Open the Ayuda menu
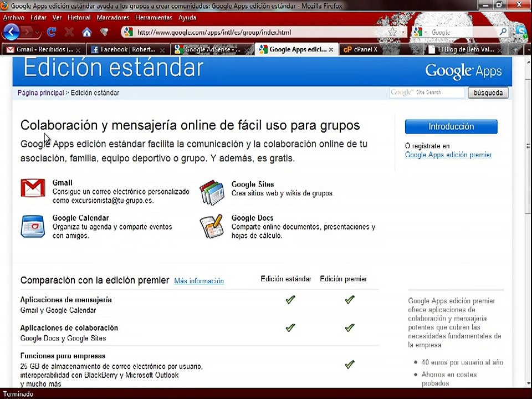532x399 pixels. 187,18
